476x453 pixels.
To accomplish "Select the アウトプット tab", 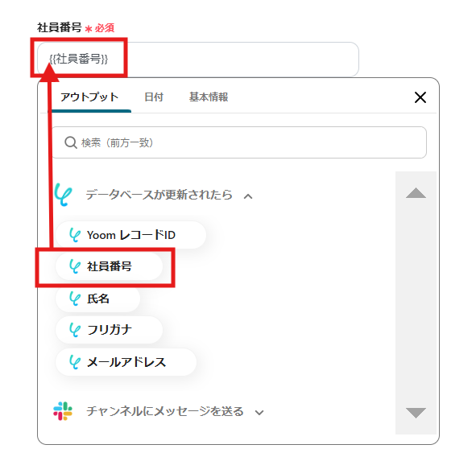I will tap(89, 97).
